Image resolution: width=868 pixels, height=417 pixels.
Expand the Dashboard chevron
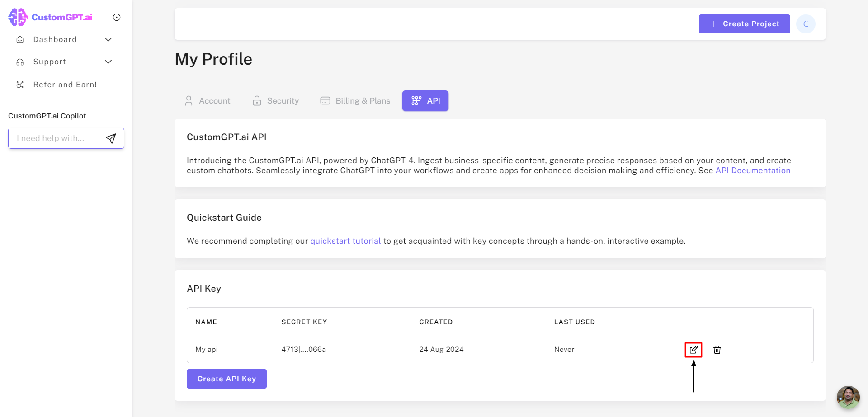[x=108, y=39]
